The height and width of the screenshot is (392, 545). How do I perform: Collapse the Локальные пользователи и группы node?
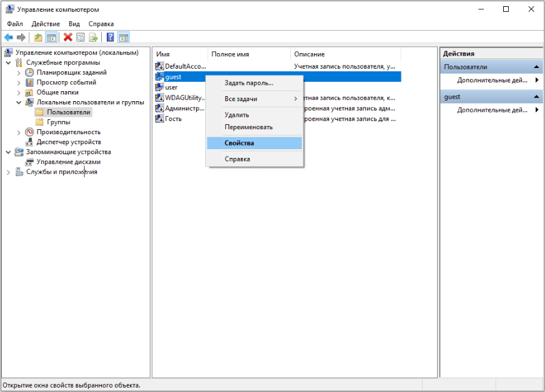pos(19,102)
